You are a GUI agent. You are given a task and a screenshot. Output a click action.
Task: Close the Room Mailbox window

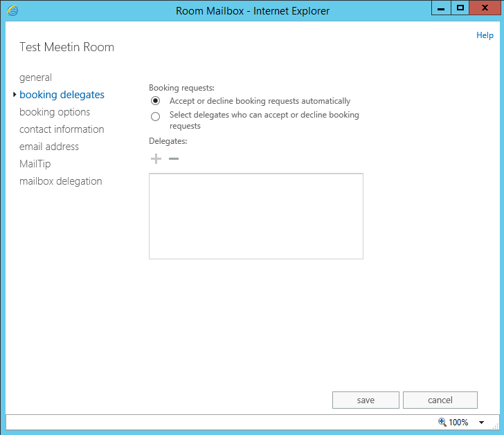[x=485, y=8]
